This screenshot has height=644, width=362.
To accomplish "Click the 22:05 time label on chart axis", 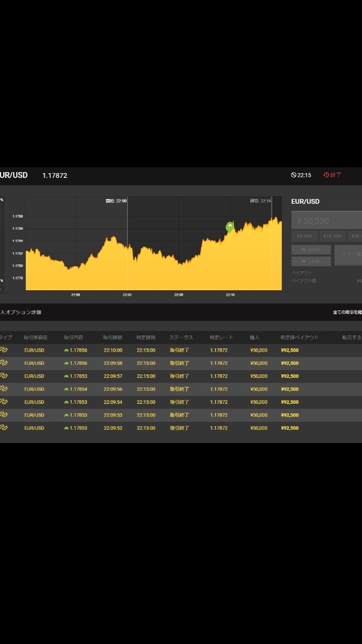I will (179, 295).
